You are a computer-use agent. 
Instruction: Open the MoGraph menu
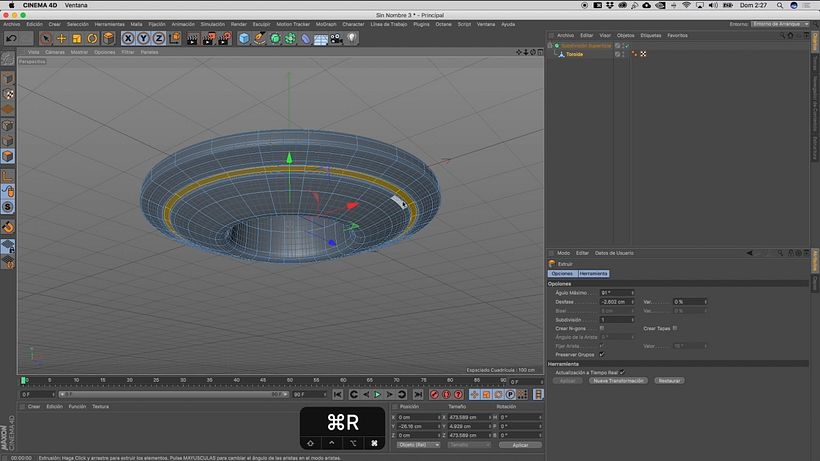tap(326, 24)
